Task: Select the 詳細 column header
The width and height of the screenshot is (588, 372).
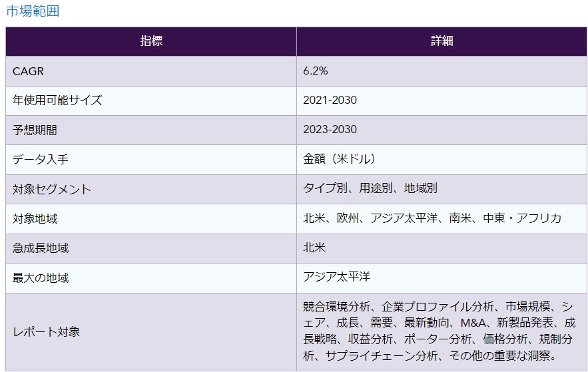Action: (441, 41)
